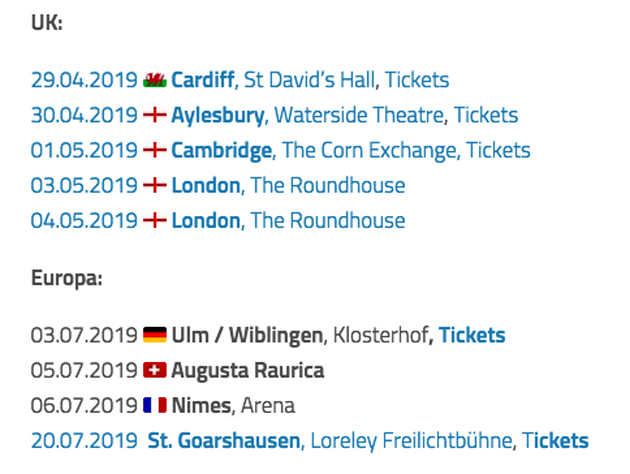Open Tickets link for Loreley Freilichtbühne

point(555,441)
